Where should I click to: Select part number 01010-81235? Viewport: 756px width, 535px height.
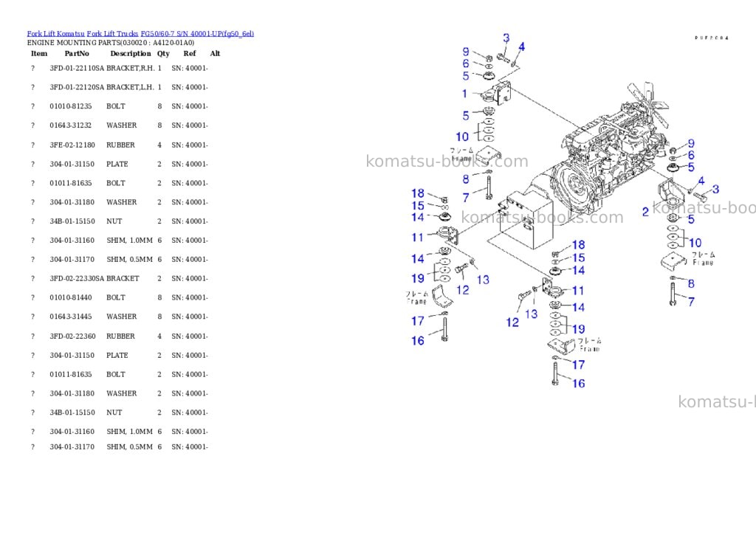pos(70,106)
